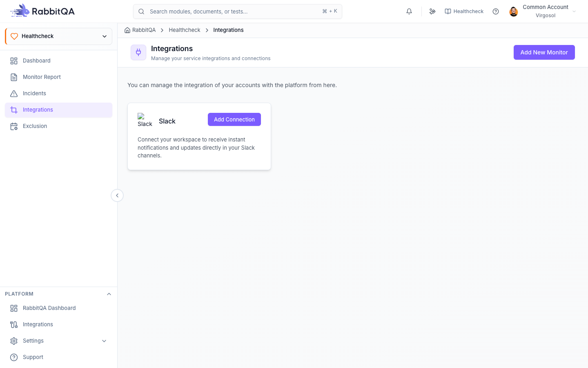Click Add Connection for Slack
This screenshot has width=588, height=368.
pos(234,119)
